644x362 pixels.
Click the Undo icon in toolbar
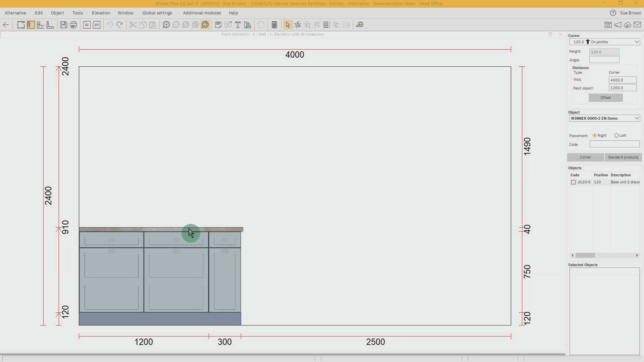(110, 25)
